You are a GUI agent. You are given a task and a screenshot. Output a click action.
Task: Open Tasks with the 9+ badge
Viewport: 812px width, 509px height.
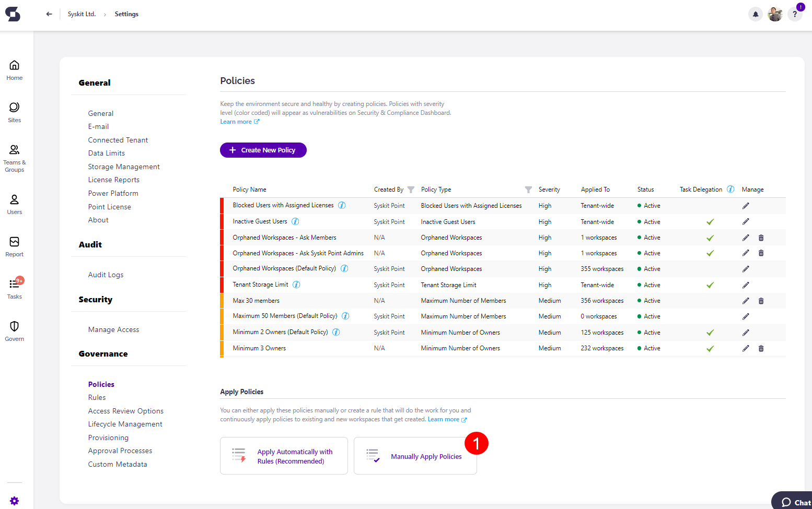(14, 289)
